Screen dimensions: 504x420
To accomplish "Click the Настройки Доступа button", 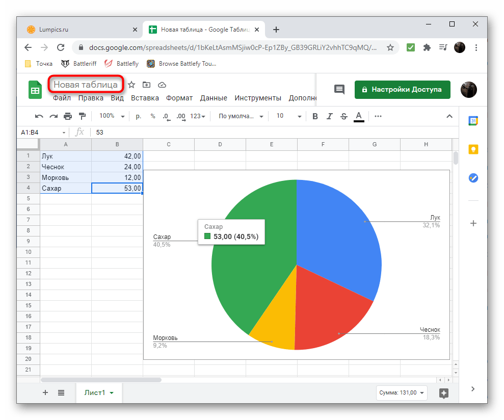I will click(402, 89).
